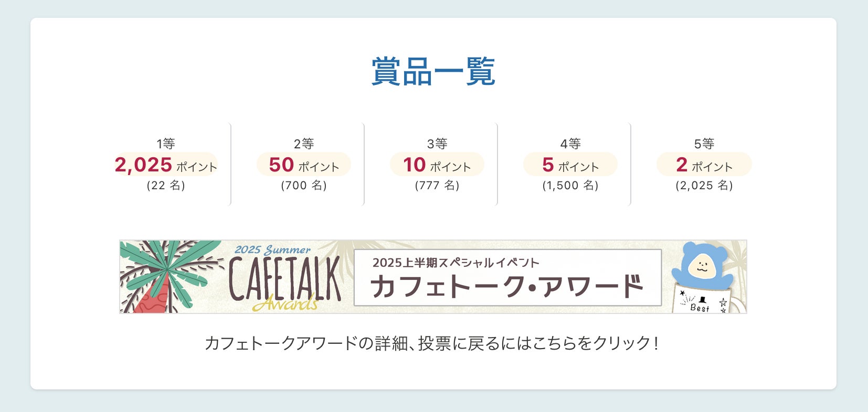Click the 2,025 ポイント prize badge
868x412 pixels.
point(166,165)
